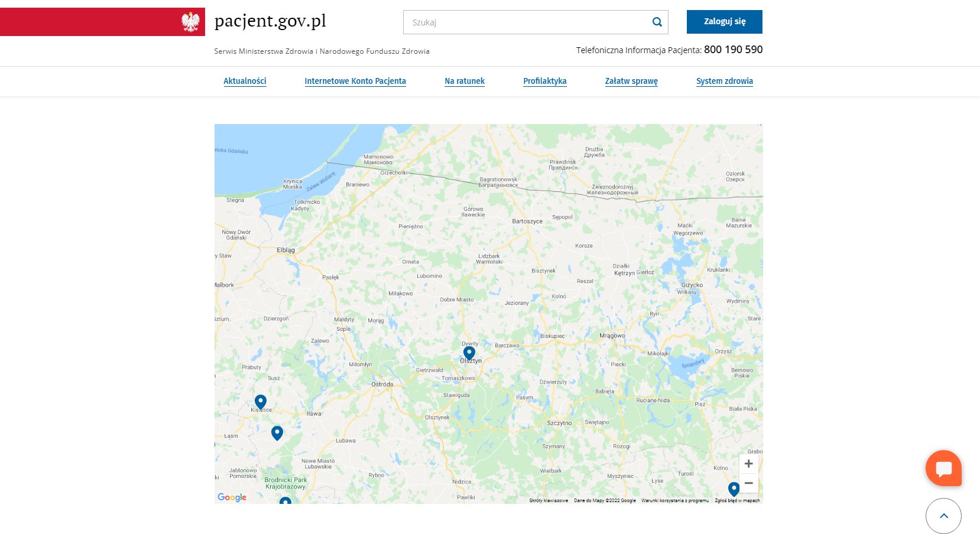
Task: Click the Ostróda label on map
Action: pos(382,385)
